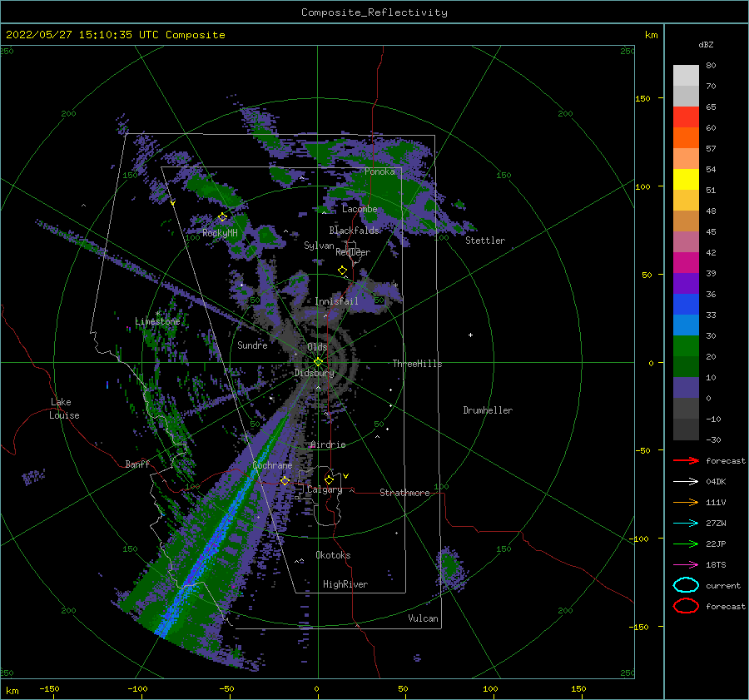
Task: Click the yellow diamond marker below RedDeer
Action: [342, 271]
